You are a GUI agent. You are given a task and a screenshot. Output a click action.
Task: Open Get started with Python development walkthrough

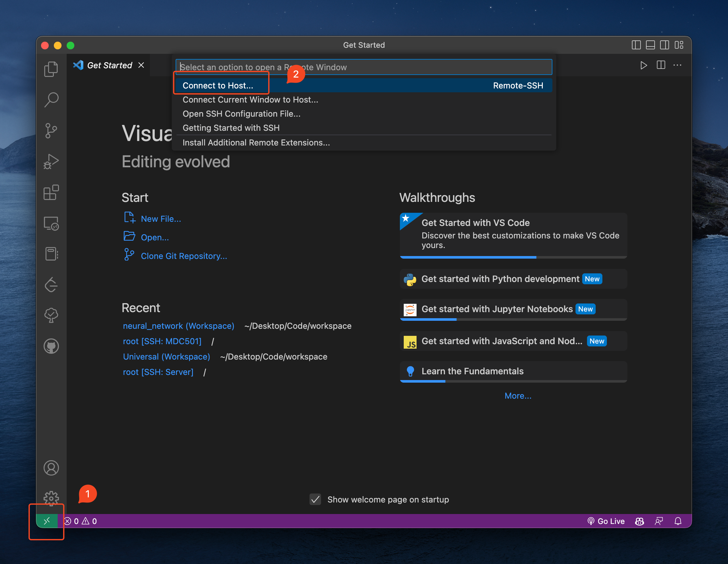513,279
